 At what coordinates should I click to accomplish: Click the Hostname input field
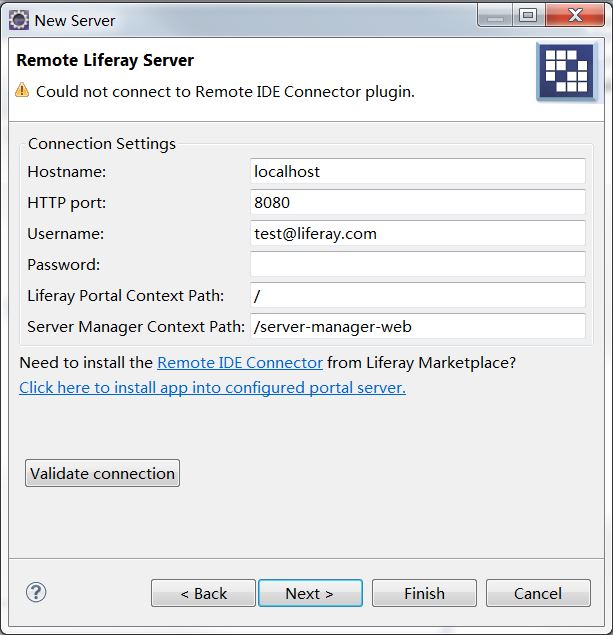(x=417, y=171)
